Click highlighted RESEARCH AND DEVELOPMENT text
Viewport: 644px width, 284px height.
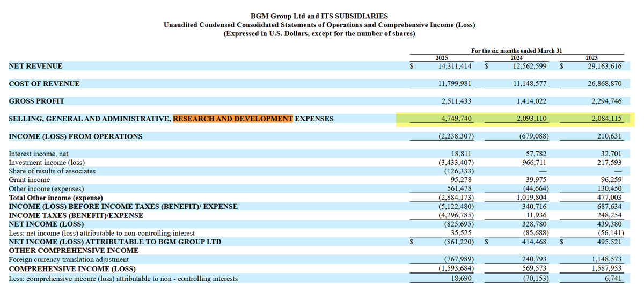click(x=233, y=119)
